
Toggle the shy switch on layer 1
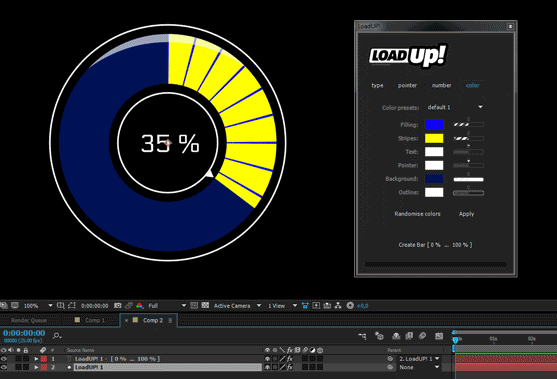[x=267, y=359]
